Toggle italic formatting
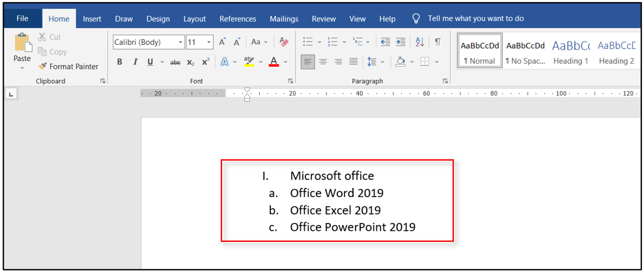The image size is (644, 275). (x=135, y=62)
